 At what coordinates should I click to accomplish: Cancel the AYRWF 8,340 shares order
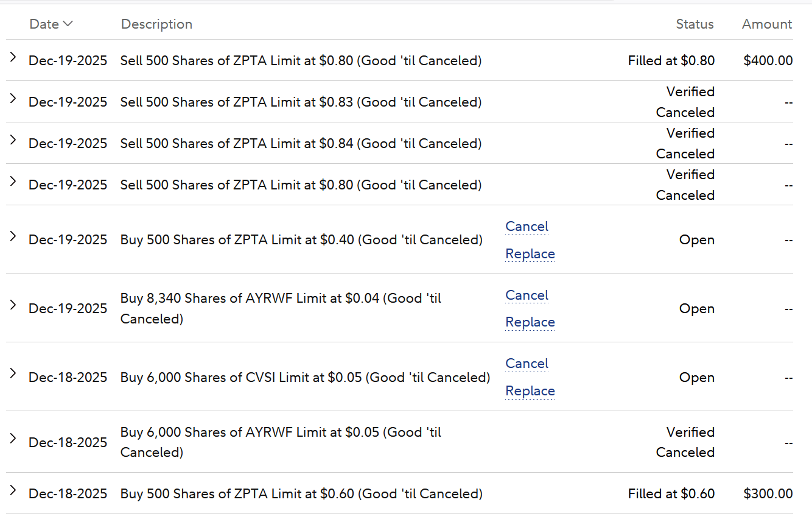527,295
